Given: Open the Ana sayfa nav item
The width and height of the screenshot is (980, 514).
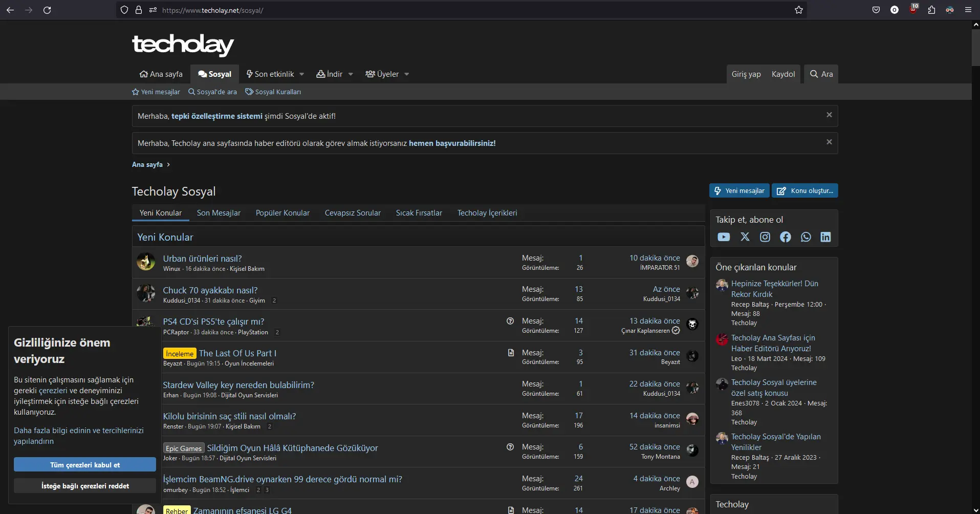Looking at the screenshot, I should pyautogui.click(x=161, y=74).
